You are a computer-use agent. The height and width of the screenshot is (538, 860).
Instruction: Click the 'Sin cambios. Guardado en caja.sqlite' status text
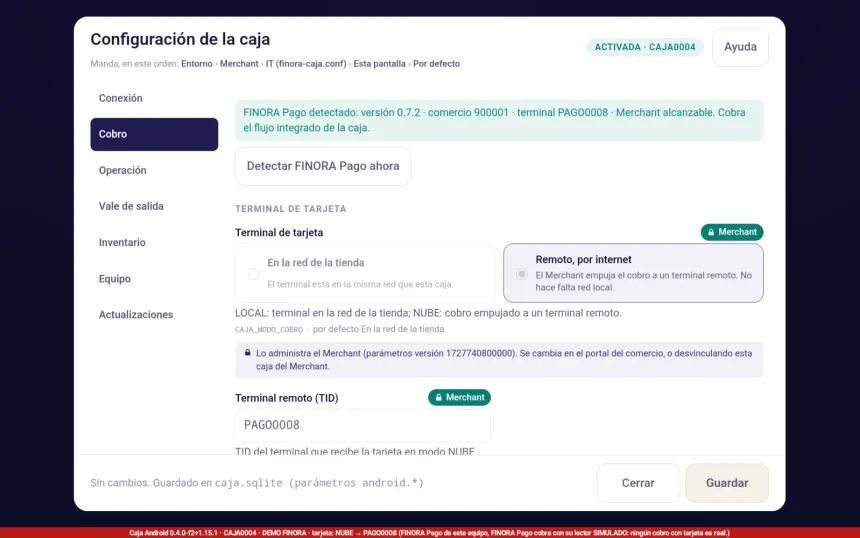tap(257, 483)
